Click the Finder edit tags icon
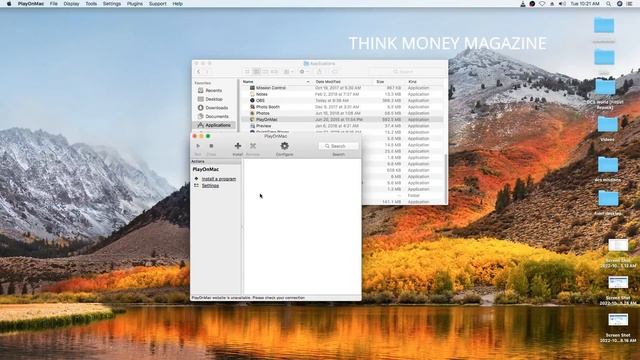This screenshot has width=640, height=360. point(335,72)
